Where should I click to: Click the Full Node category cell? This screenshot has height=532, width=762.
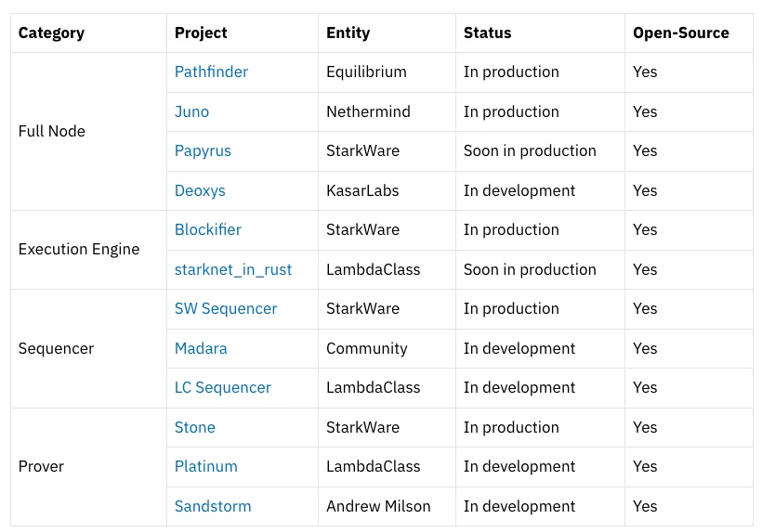(x=52, y=131)
